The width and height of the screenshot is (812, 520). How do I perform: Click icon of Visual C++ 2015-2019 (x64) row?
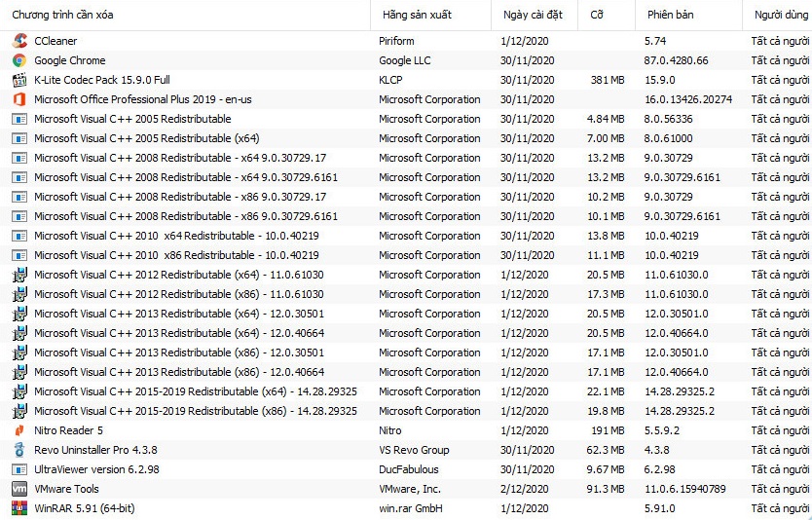click(x=19, y=391)
